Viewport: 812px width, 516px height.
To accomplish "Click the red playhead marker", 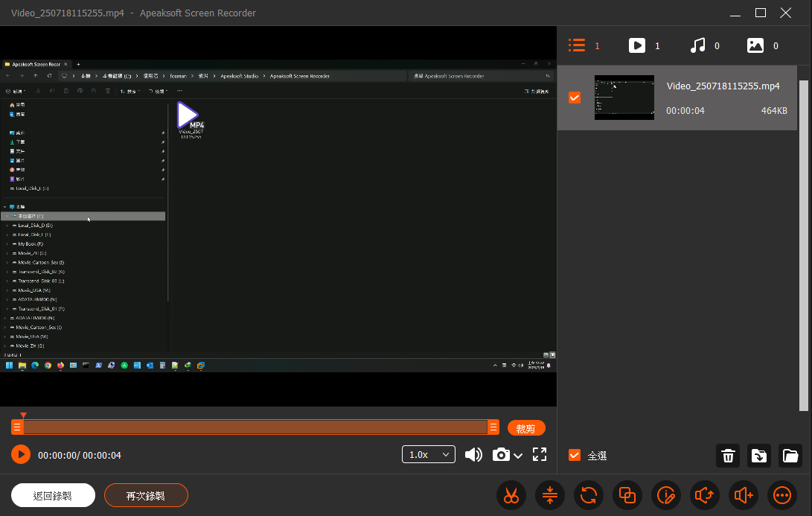I will [23, 415].
